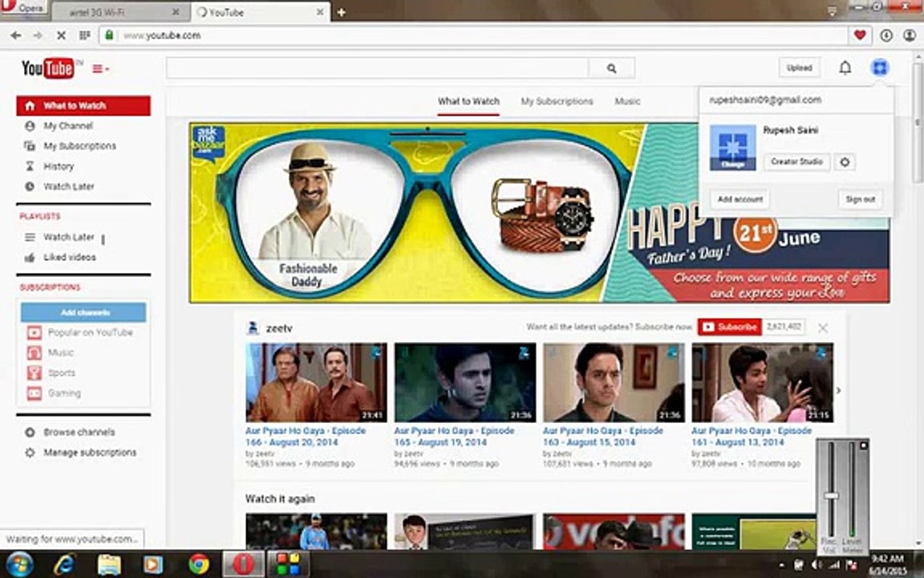Select What to Watch in sidebar
The width and height of the screenshot is (924, 578).
point(83,106)
